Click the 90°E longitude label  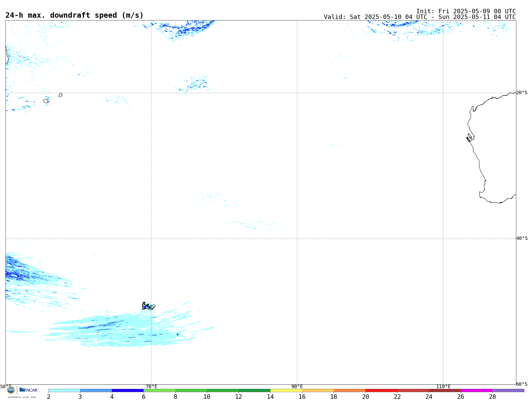point(297,387)
